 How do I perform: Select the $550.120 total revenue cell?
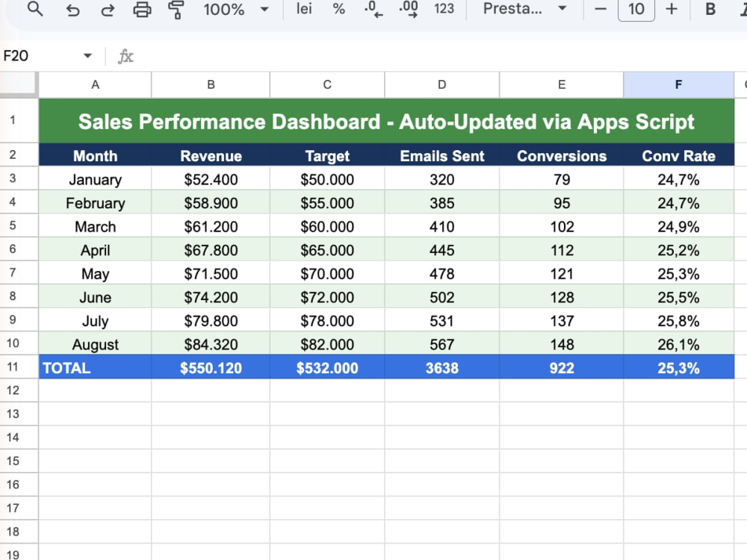(x=211, y=367)
